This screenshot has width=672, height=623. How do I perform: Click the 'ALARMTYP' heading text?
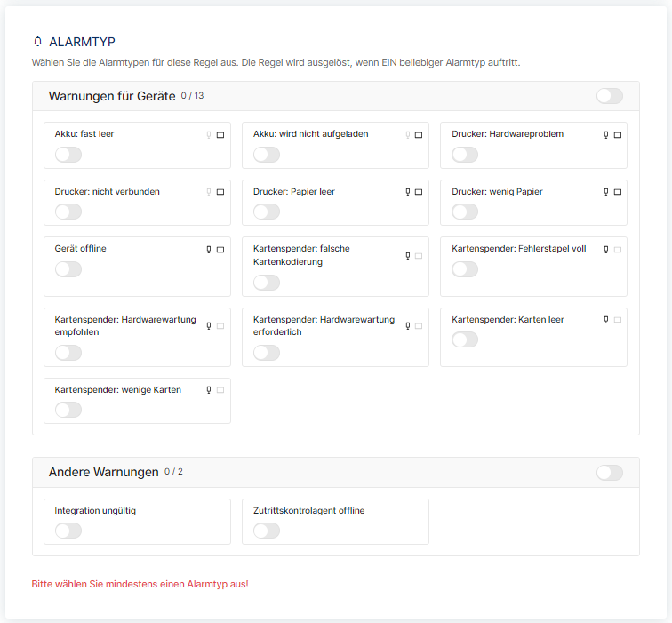(82, 42)
